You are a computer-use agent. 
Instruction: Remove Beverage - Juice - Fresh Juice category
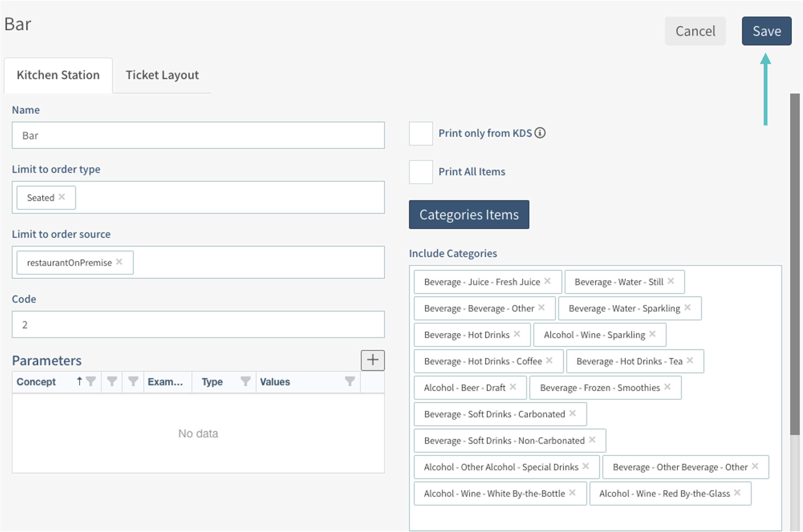[547, 281]
